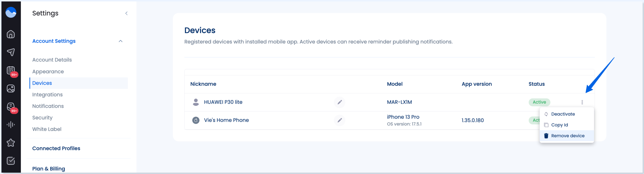Viewport: 644px width, 174px height.
Task: Expand the Connected Profiles section
Action: pos(56,148)
